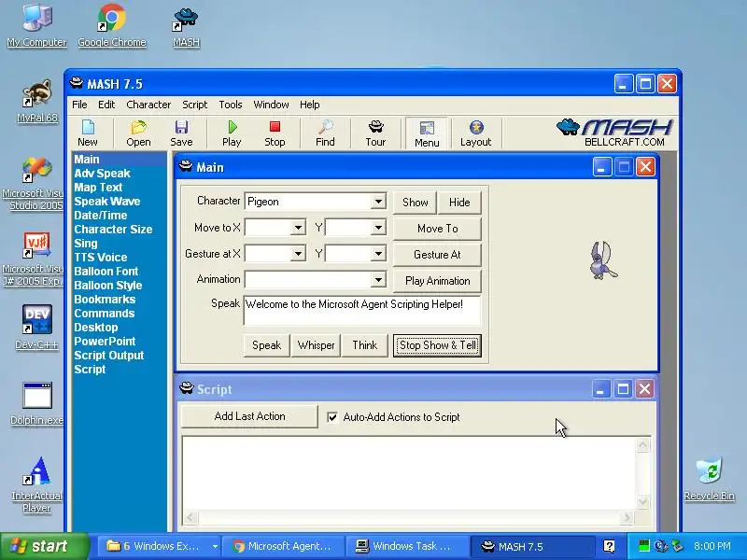Open the Window menu

coord(271,105)
